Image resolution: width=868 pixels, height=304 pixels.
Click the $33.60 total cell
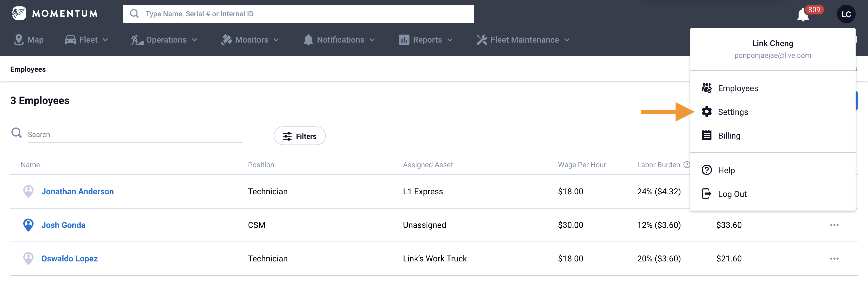pyautogui.click(x=729, y=225)
